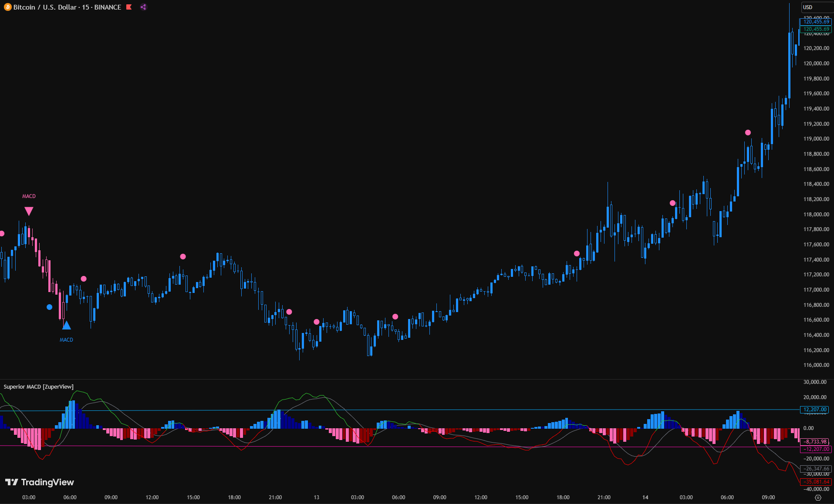Click the blue MACD up-triangle buy signal
Image resolution: width=834 pixels, height=504 pixels.
(66, 325)
